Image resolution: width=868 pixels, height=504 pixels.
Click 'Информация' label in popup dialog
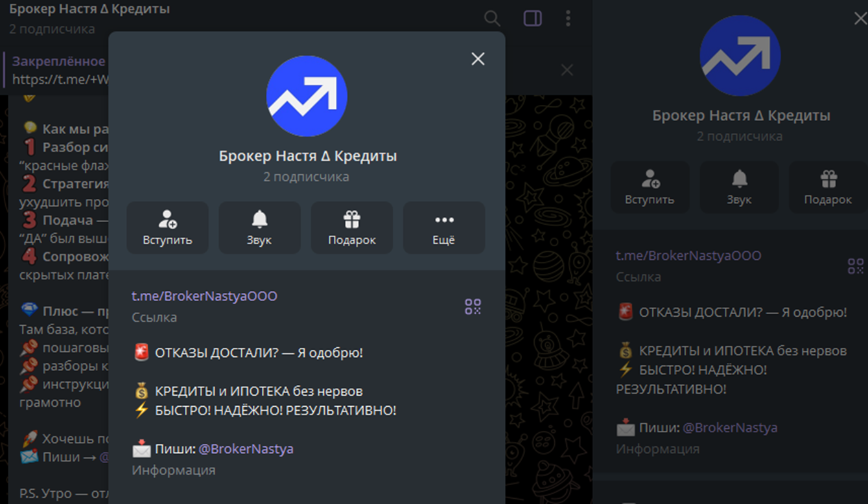[174, 470]
